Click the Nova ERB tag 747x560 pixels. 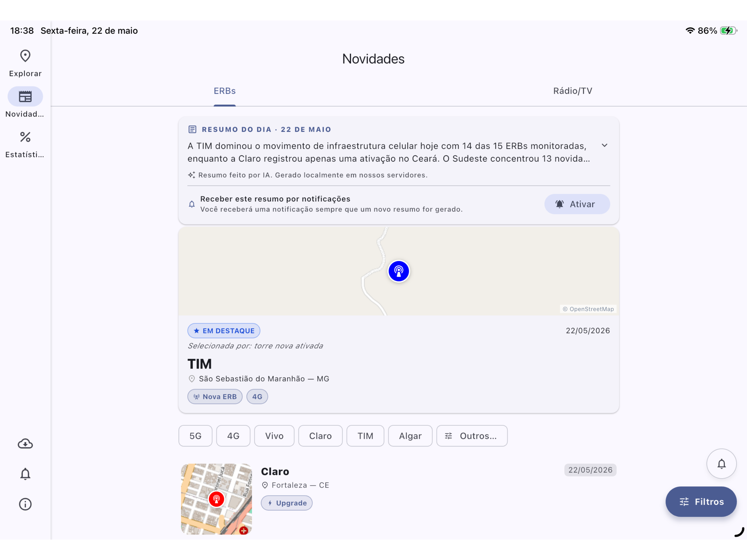pyautogui.click(x=215, y=396)
